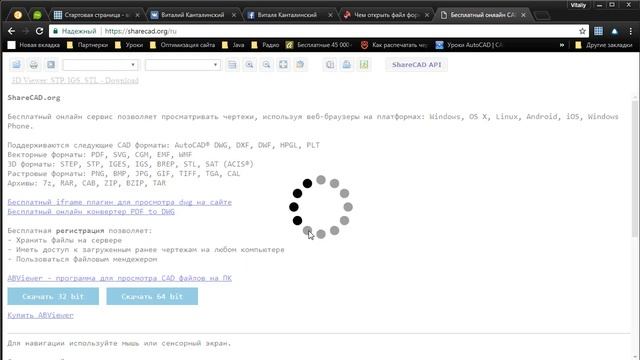
Task: Click the print icon in ShareCAD toolbar
Action: pos(33,64)
